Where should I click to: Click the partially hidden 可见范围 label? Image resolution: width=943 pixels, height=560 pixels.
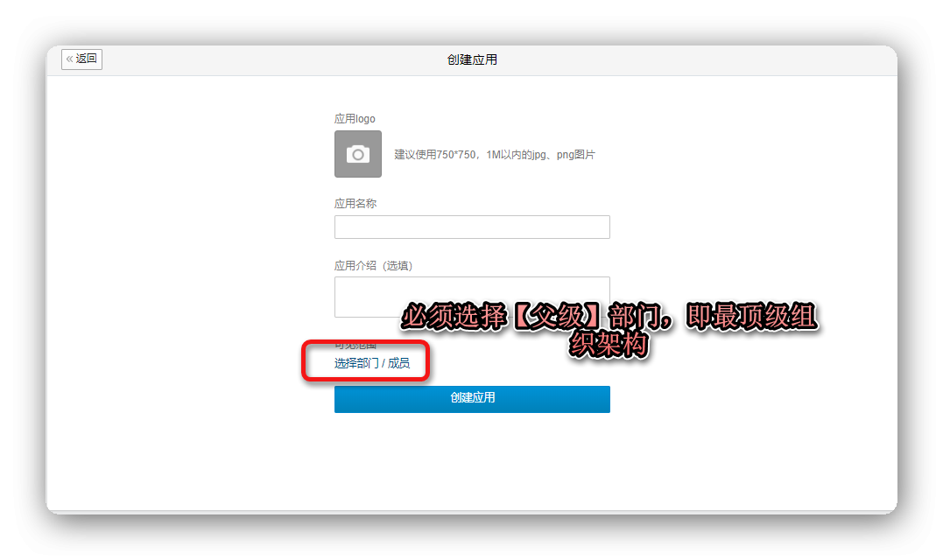click(x=355, y=346)
